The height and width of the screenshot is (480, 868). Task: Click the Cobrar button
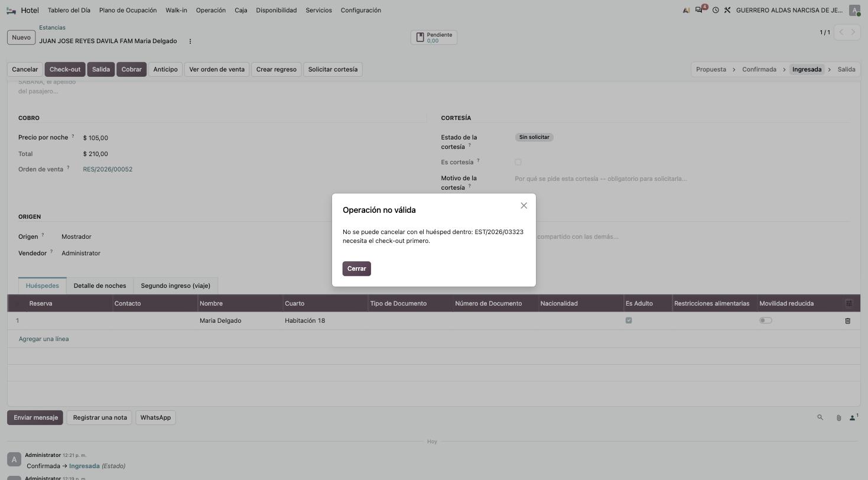(x=131, y=69)
